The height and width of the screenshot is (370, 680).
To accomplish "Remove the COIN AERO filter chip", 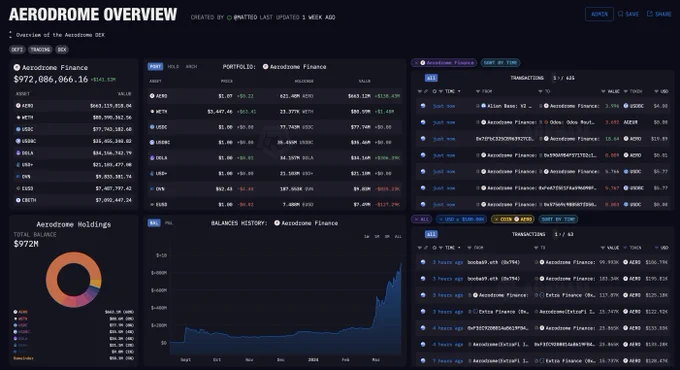I will tap(496, 219).
